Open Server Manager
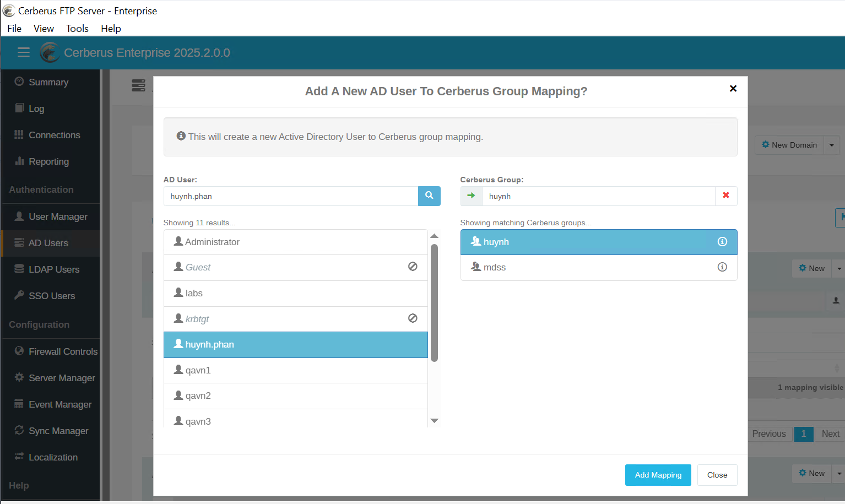The height and width of the screenshot is (504, 845). pyautogui.click(x=50, y=378)
